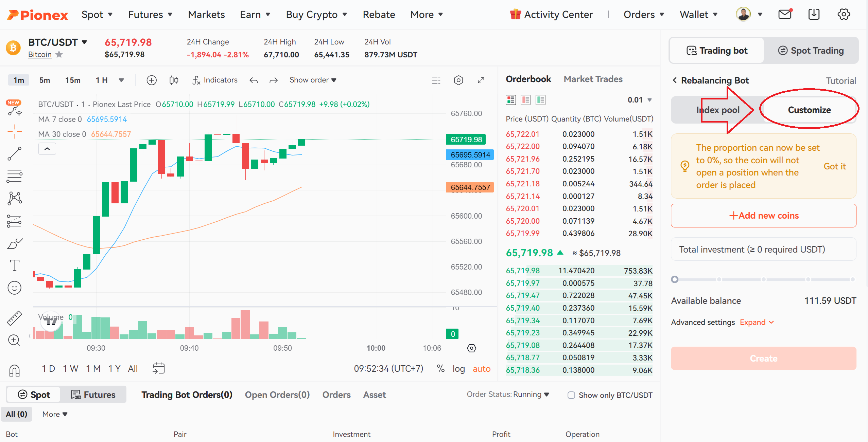Screen dimensions: 868x442
Task: Open the emoji icons tool
Action: (15, 288)
